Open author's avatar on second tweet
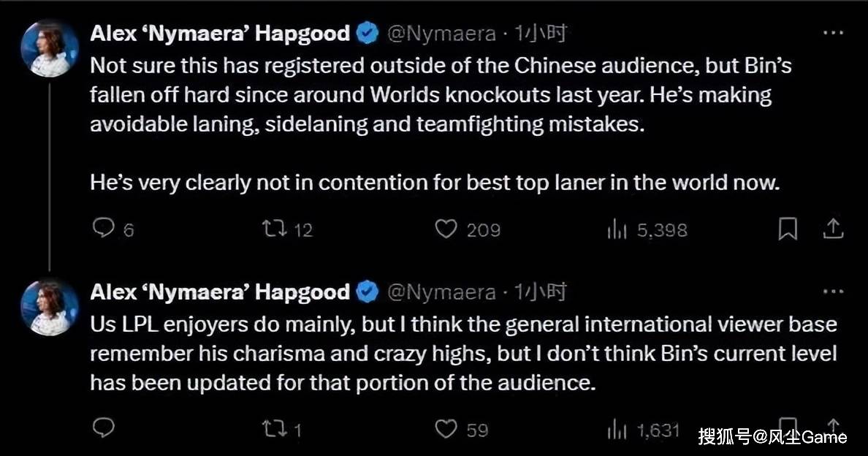 click(50, 307)
